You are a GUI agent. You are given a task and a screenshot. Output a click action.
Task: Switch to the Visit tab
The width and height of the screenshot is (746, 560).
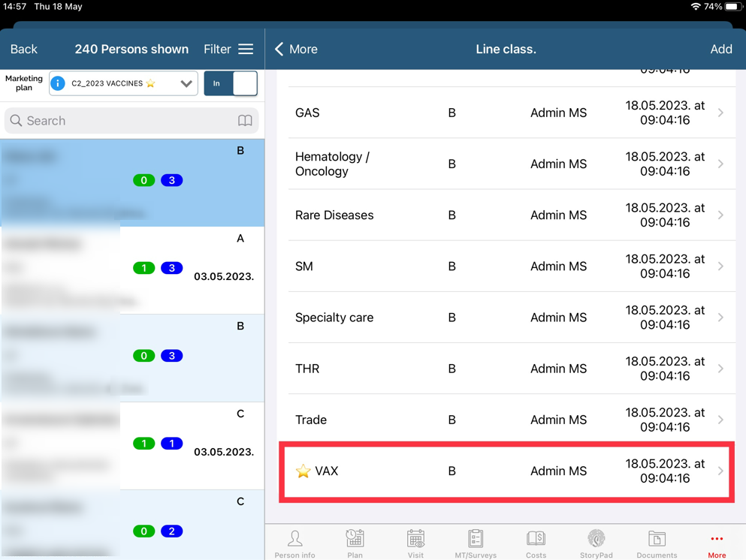415,543
